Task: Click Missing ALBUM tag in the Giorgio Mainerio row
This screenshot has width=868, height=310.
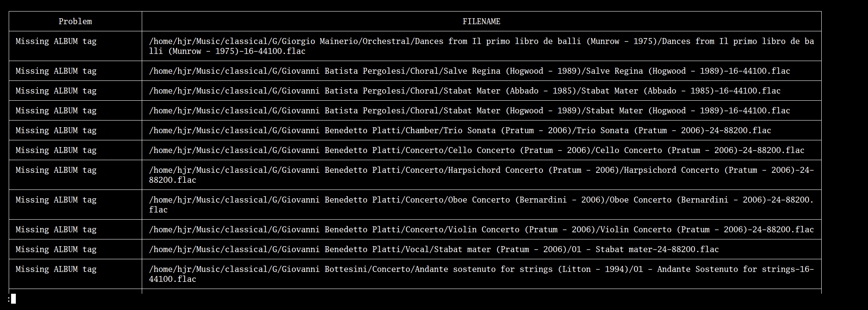Action: tap(56, 41)
